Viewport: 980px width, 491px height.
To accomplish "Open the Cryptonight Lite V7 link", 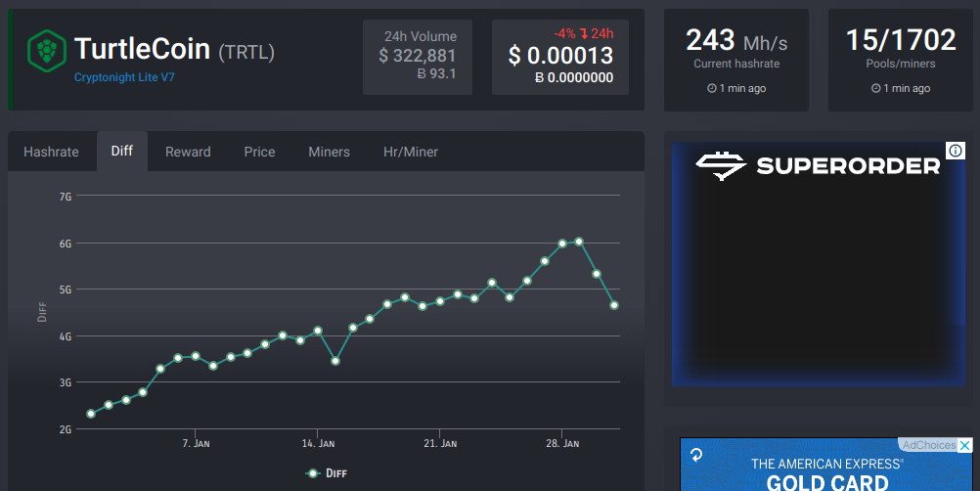I will [124, 77].
